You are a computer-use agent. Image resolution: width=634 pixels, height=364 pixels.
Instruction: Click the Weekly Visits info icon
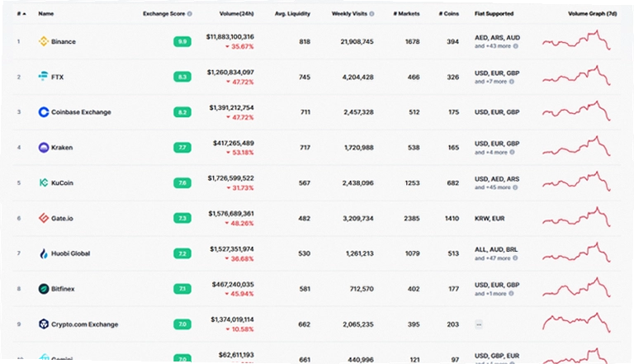click(x=371, y=14)
